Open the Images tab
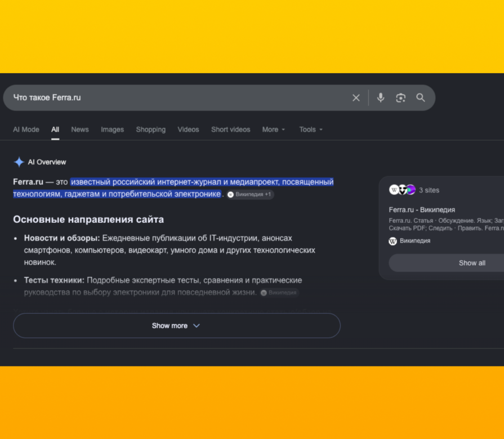Viewport: 504px width, 439px height. pos(112,129)
